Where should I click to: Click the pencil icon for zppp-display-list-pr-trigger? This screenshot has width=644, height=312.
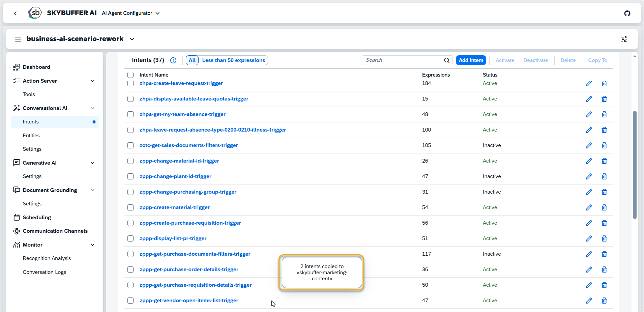(589, 238)
